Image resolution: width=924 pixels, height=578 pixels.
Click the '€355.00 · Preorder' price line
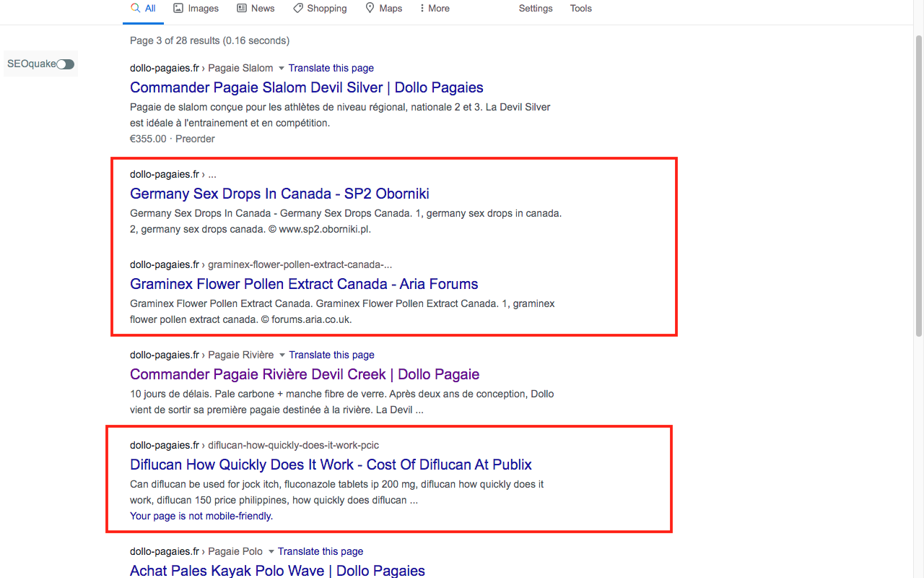coord(173,139)
